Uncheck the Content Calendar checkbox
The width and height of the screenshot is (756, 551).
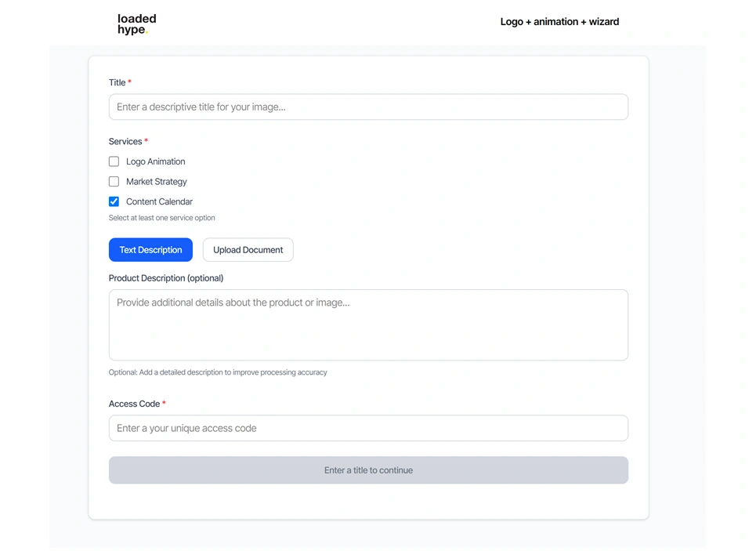pos(114,201)
